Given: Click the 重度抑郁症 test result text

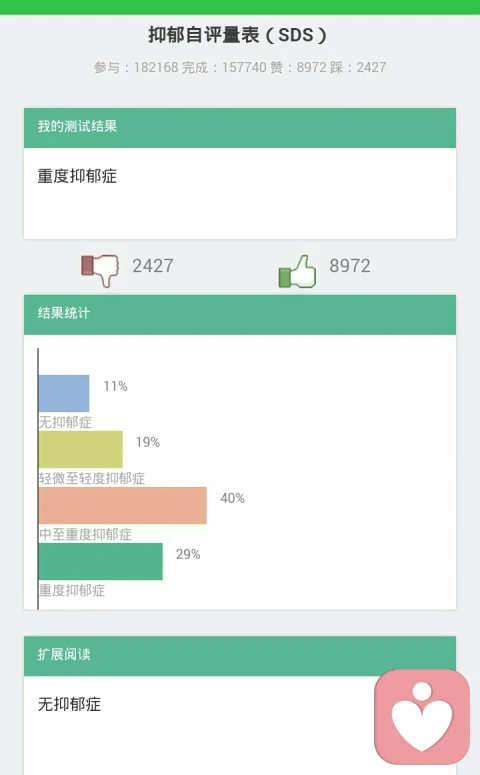Looking at the screenshot, I should point(77,176).
